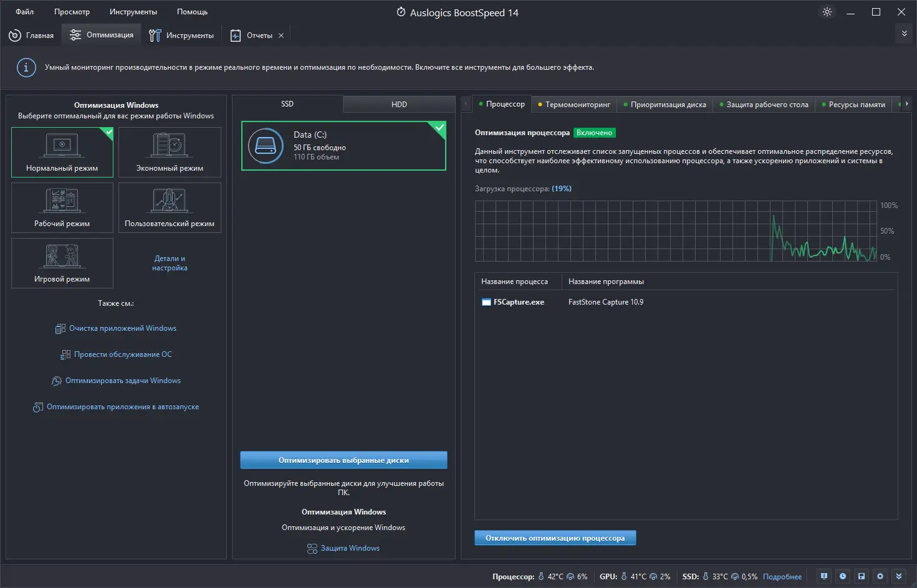Switch to the Инструменты toolbar tab
This screenshot has height=588, width=917.
[x=181, y=36]
